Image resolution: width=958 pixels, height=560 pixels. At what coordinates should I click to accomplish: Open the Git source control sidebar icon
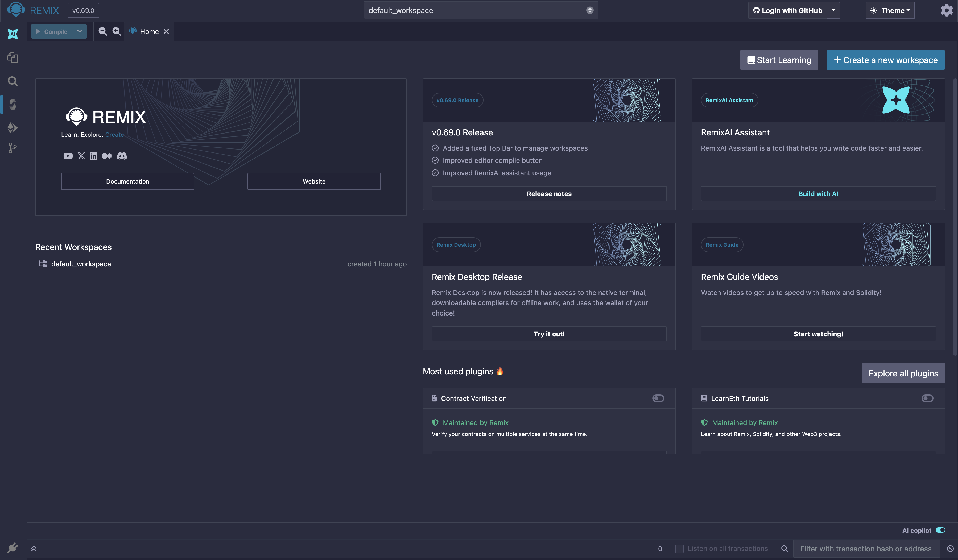point(13,148)
